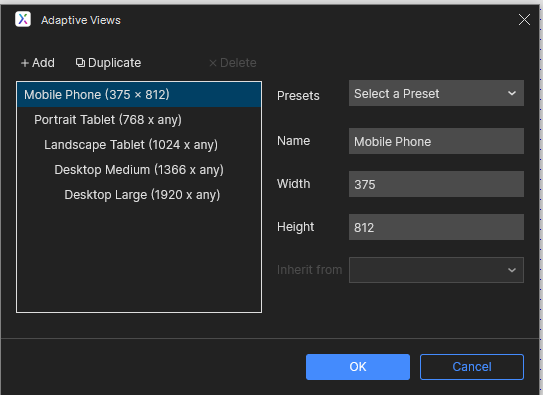
Task: Close the Adaptive Views dialog
Action: tap(524, 19)
